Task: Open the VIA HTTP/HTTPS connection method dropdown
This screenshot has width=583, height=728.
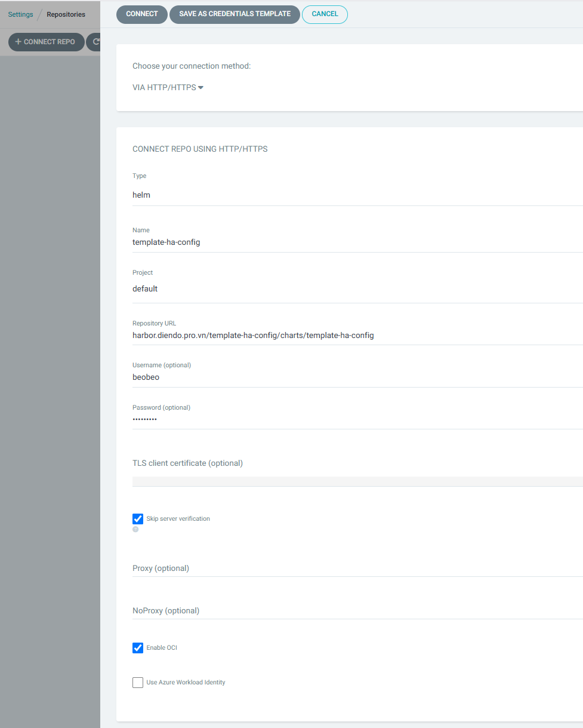Action: point(168,87)
